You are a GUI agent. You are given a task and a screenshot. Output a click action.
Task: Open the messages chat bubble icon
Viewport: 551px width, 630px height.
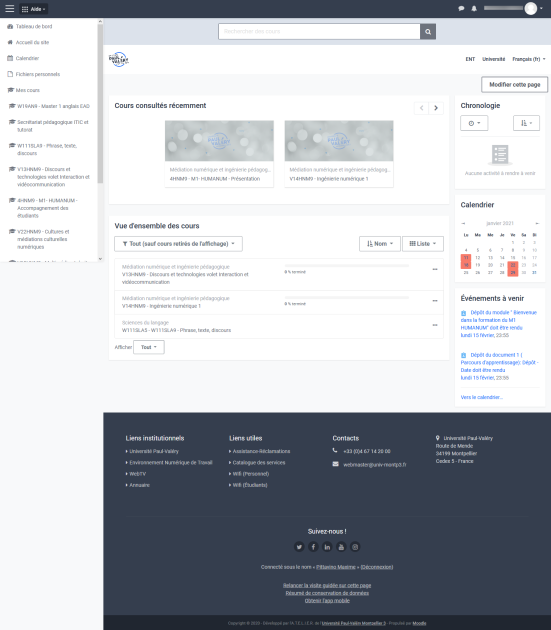point(461,8)
